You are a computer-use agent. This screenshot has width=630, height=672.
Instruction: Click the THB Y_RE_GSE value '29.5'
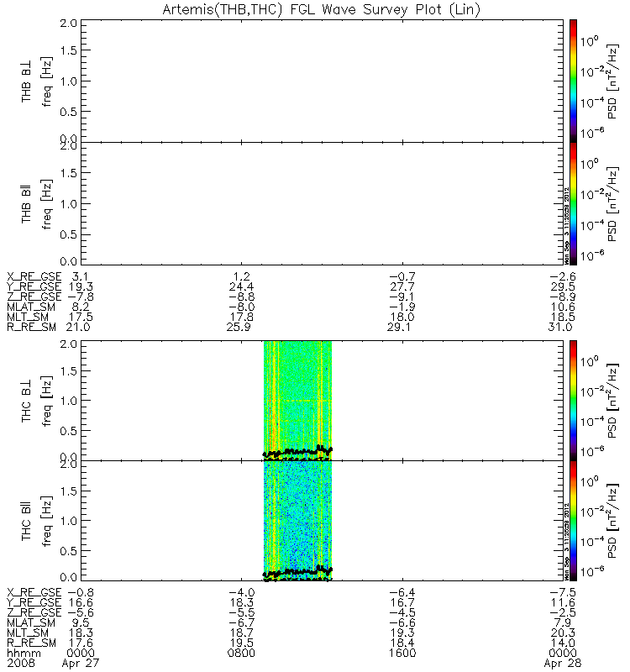click(563, 286)
